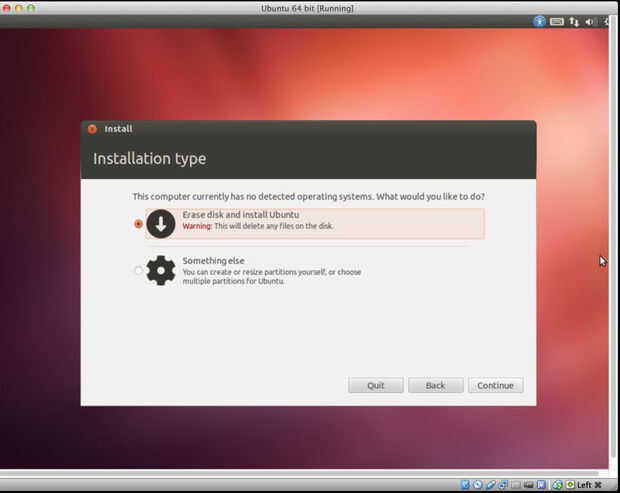Click the Continue button
This screenshot has width=620, height=493.
[495, 385]
